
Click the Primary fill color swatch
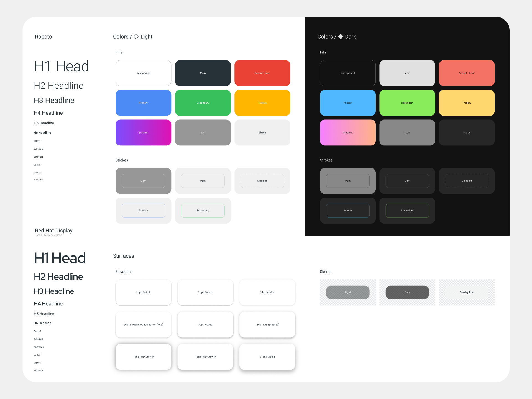[x=143, y=103]
